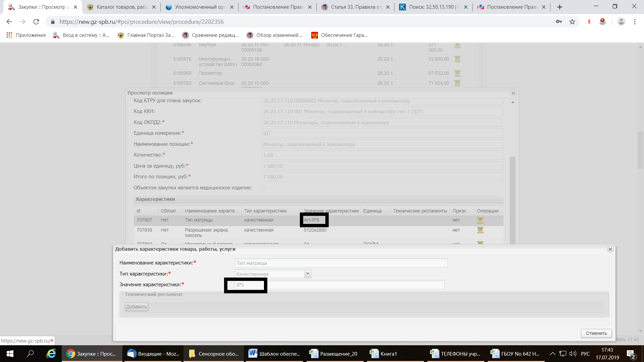644x362 pixels.
Task: Switch to Статья 33 tab
Action: coord(355,7)
